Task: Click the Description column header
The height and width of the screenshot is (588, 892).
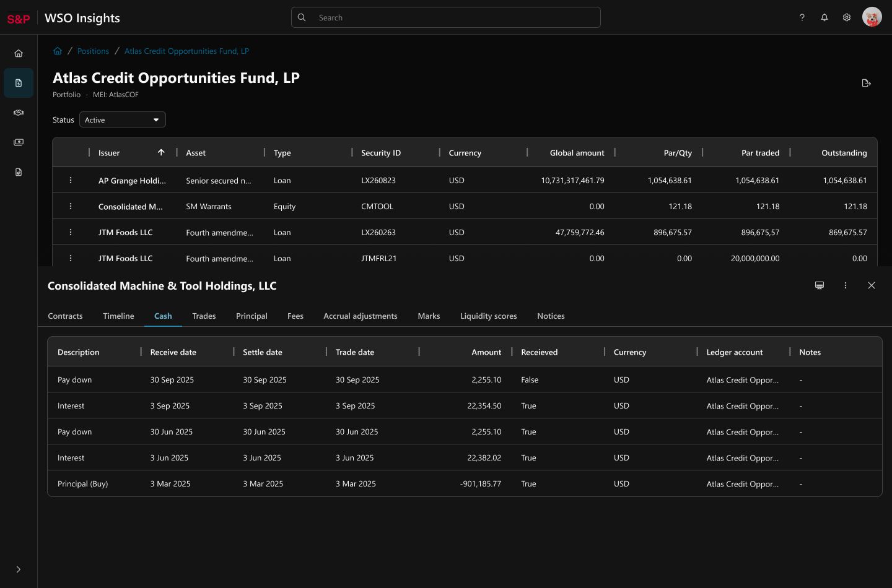Action: pyautogui.click(x=78, y=352)
